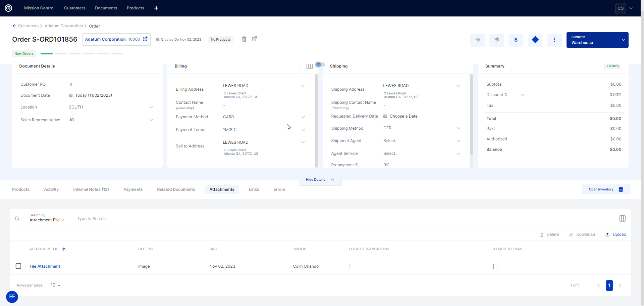Click the Upload button
644x306 pixels.
click(x=616, y=234)
